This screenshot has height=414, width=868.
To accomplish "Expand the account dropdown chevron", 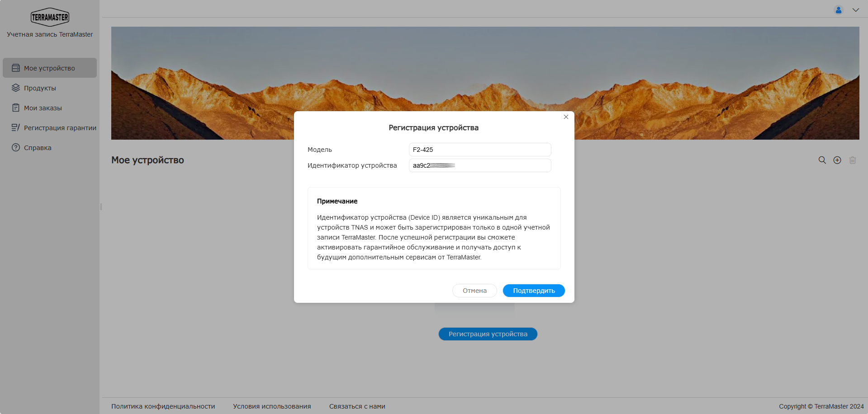I will (x=856, y=10).
